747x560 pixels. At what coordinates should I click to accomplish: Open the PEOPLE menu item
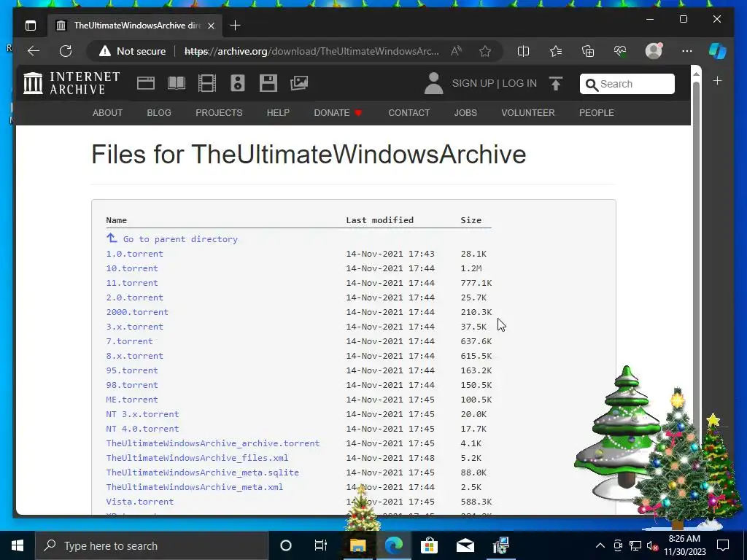(597, 113)
